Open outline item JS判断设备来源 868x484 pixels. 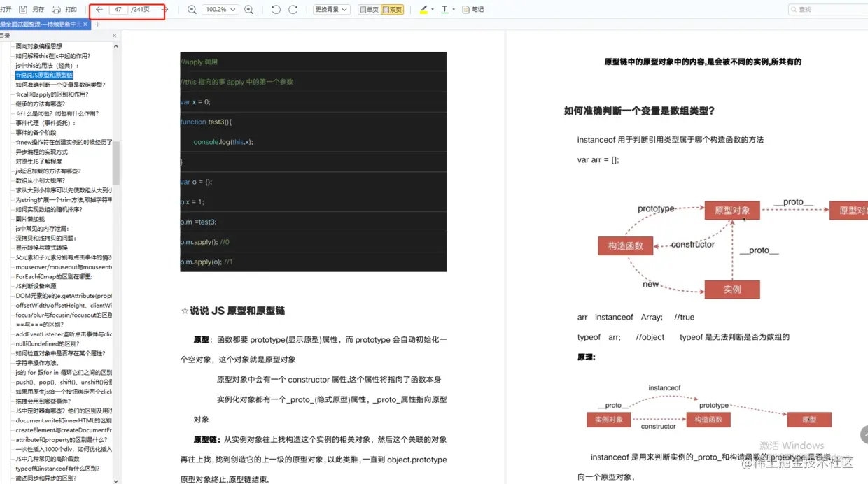click(x=36, y=286)
